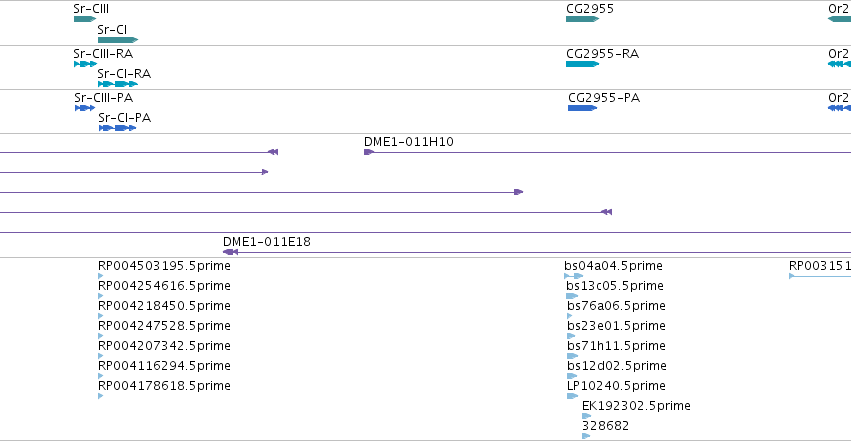Click the DME1-011H10 clone start arrow
This screenshot has width=851, height=441.
369,152
